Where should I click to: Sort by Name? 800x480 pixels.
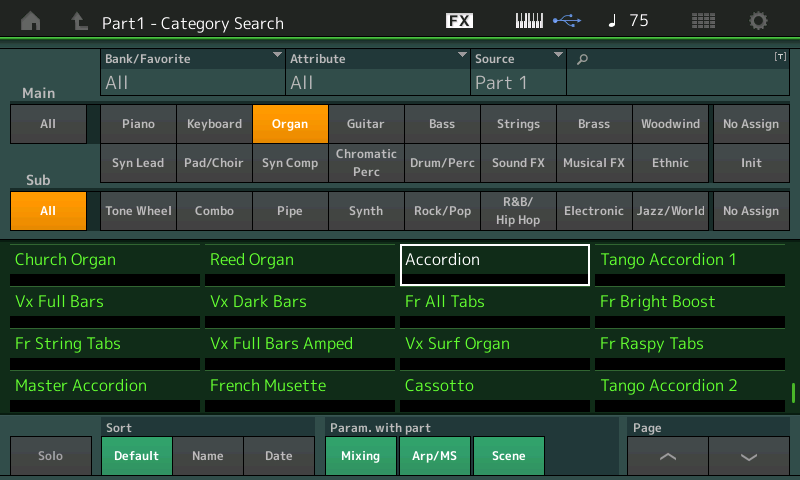208,456
